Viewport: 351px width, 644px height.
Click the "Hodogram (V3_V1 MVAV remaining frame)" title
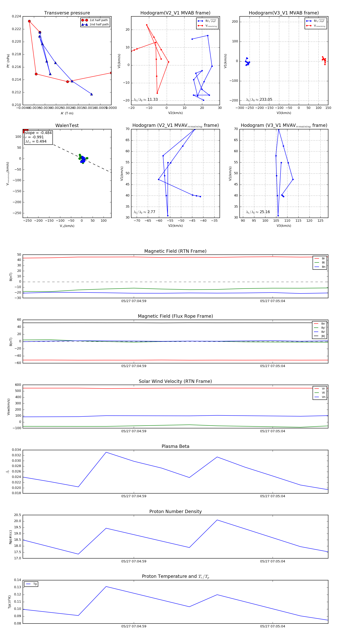click(284, 125)
